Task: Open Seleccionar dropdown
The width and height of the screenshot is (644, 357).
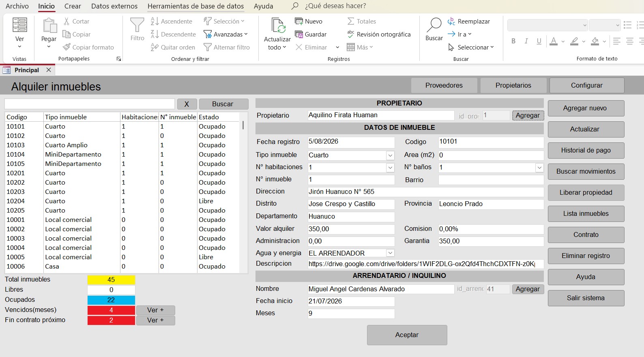Action: (471, 47)
